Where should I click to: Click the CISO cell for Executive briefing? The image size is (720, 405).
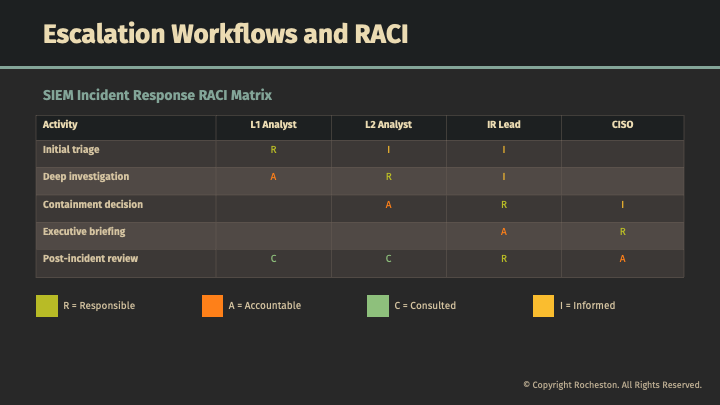622,232
